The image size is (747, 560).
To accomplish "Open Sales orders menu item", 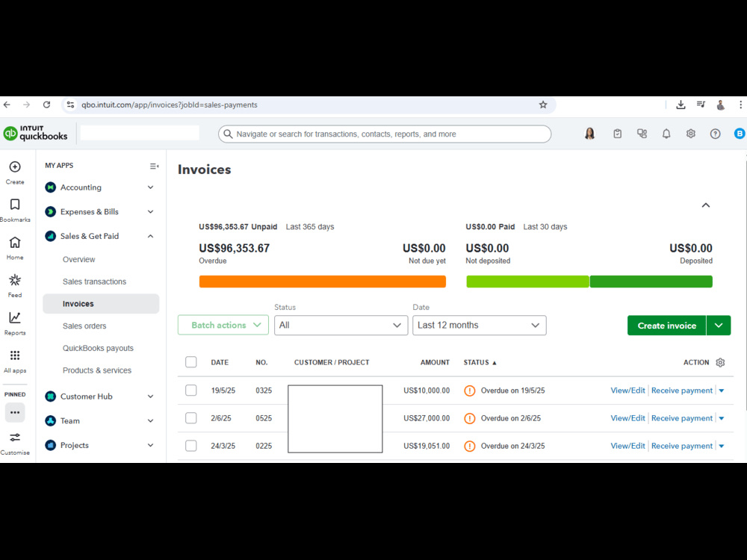I will point(84,326).
